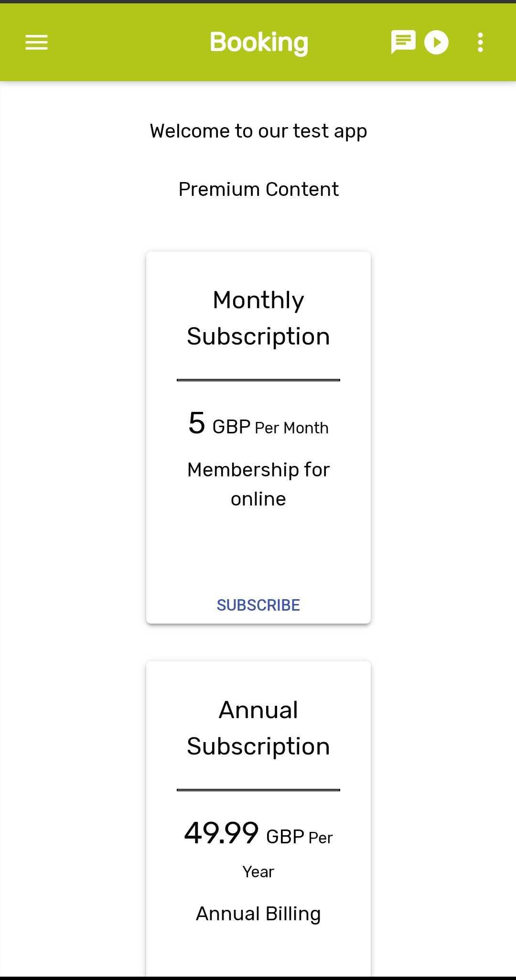516x980 pixels.
Task: Tap the play circle icon
Action: 436,42
